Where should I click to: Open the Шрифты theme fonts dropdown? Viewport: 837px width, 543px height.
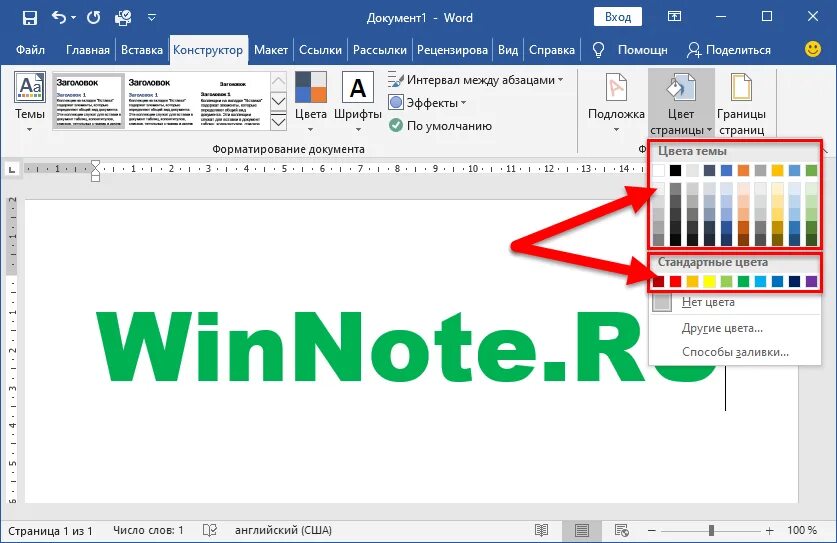click(358, 101)
